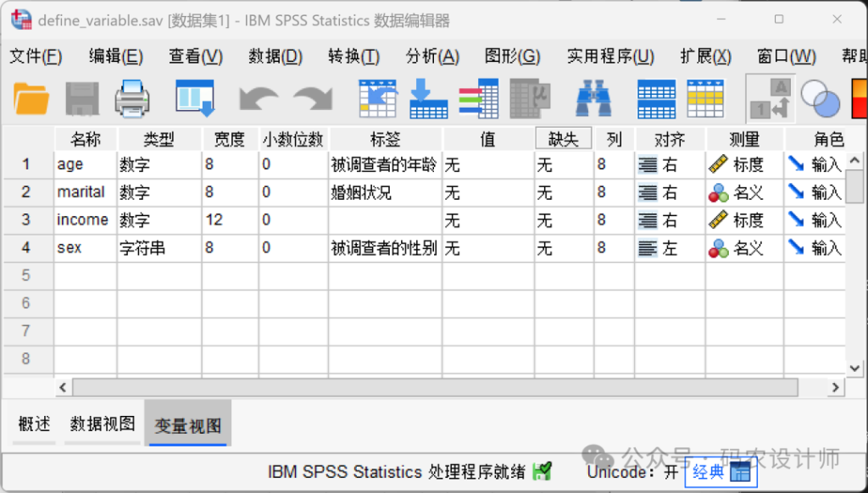
Task: Click the 缺失 column header
Action: 564,139
